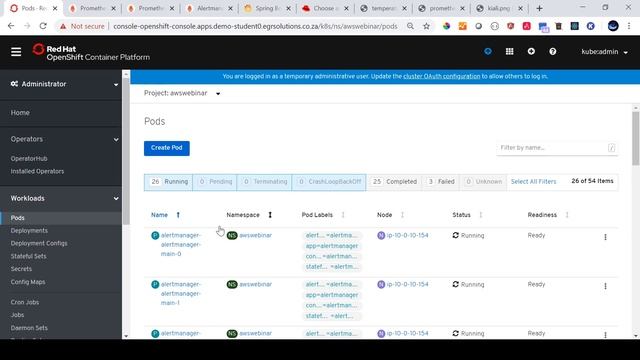Open the Project: awswebinar dropdown
640x360 pixels.
(182, 93)
